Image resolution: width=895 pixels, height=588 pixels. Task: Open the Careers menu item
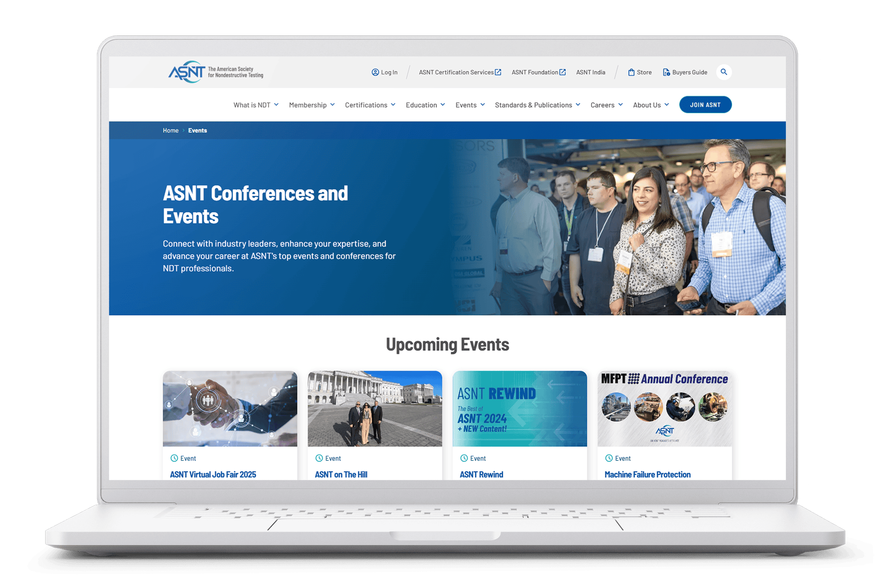pyautogui.click(x=602, y=105)
